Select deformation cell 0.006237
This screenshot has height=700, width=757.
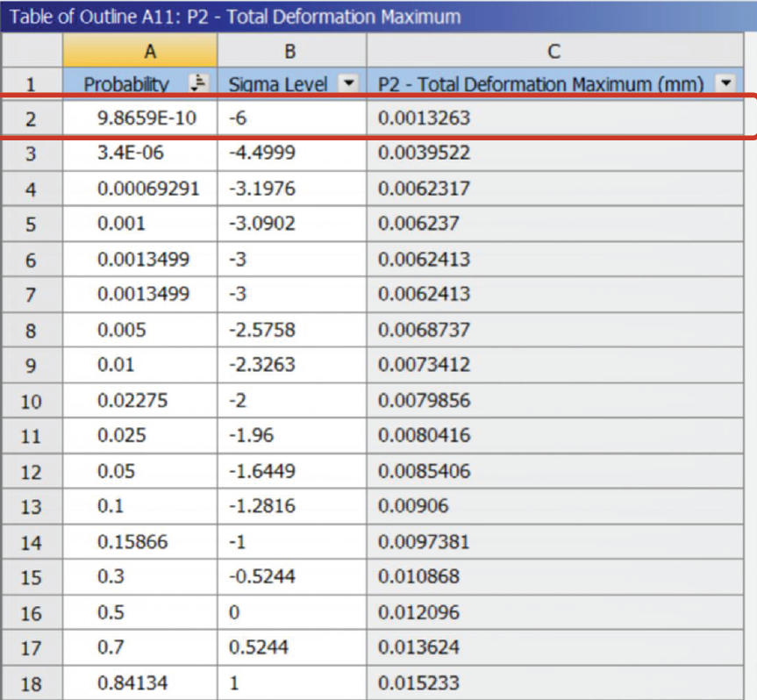coord(554,224)
